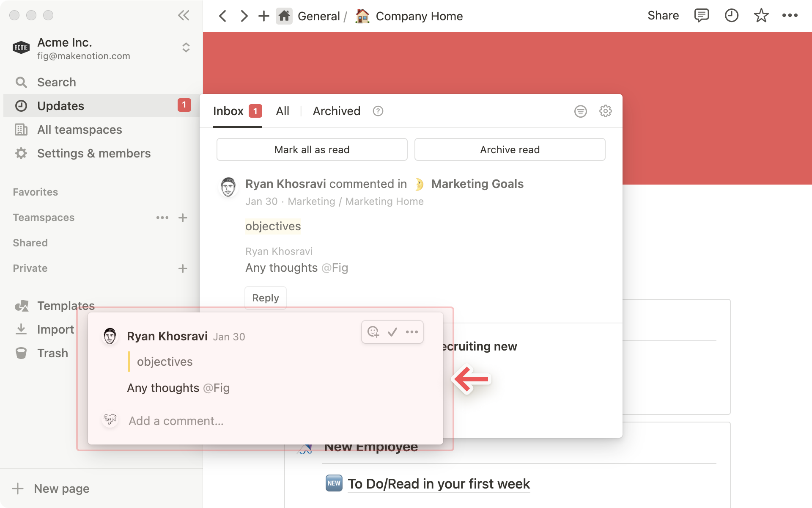Click help question mark beside Archived

pyautogui.click(x=378, y=111)
